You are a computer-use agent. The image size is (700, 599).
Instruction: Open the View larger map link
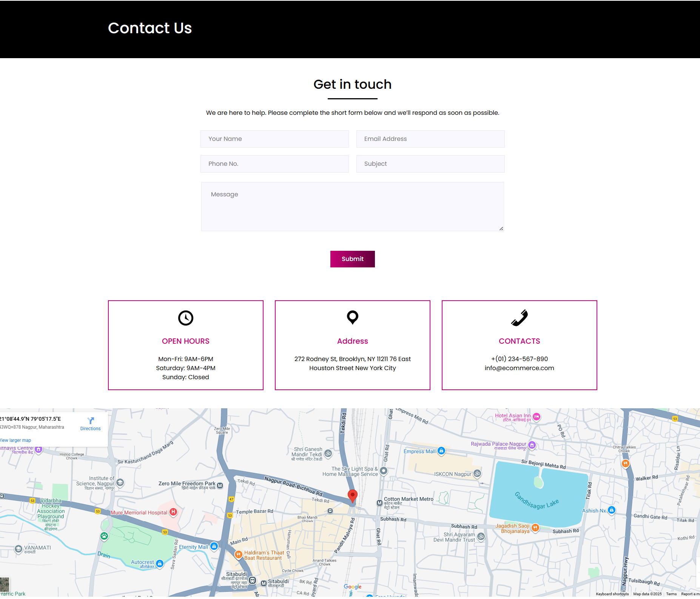[16, 440]
